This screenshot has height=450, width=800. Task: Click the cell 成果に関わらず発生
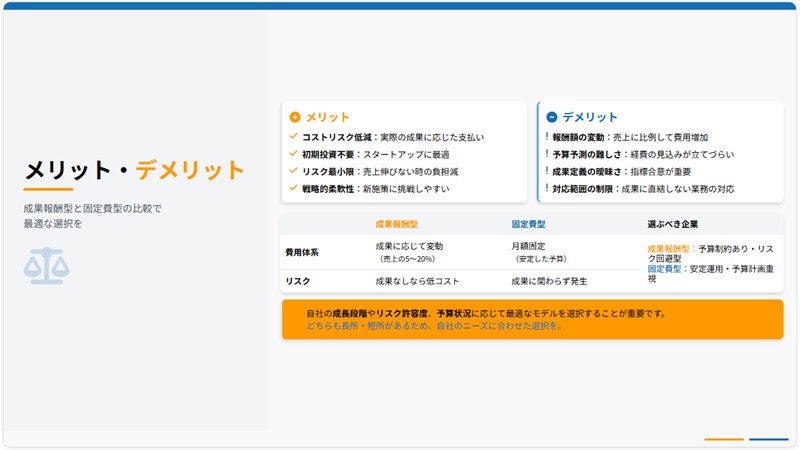549,281
